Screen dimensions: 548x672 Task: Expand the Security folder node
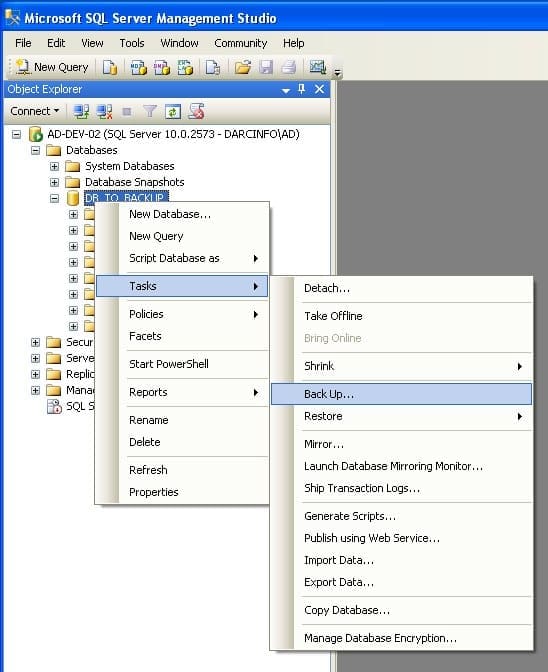click(x=36, y=342)
